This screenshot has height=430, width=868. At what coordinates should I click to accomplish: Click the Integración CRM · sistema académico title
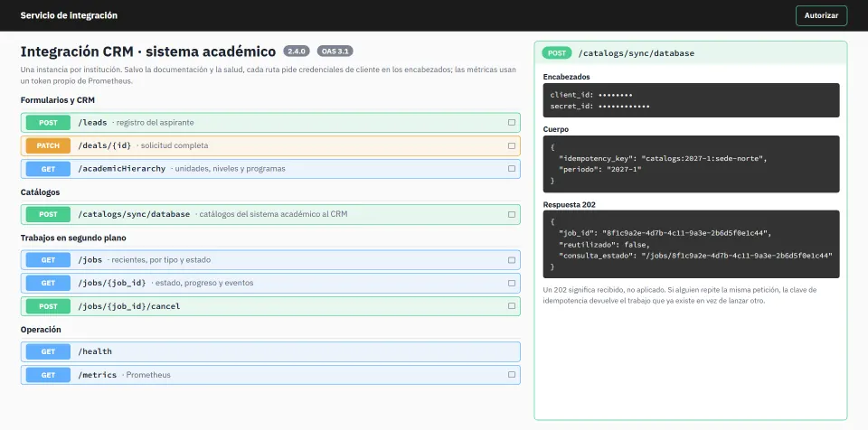(147, 51)
